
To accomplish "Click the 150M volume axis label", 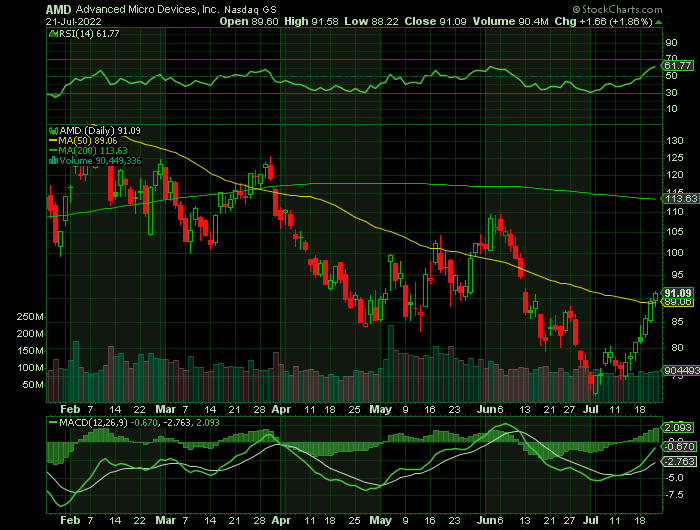I will click(30, 351).
